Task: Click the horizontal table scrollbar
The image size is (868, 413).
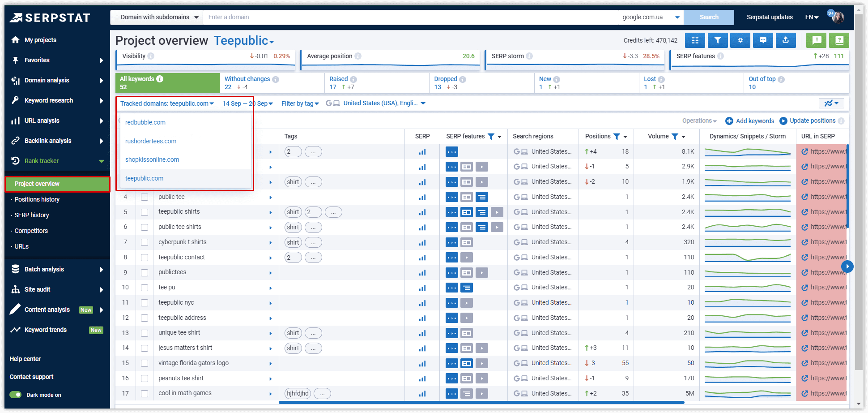Action: point(481,402)
